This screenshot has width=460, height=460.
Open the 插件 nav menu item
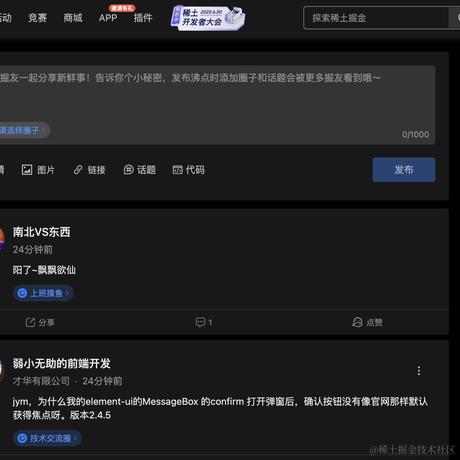[x=143, y=18]
